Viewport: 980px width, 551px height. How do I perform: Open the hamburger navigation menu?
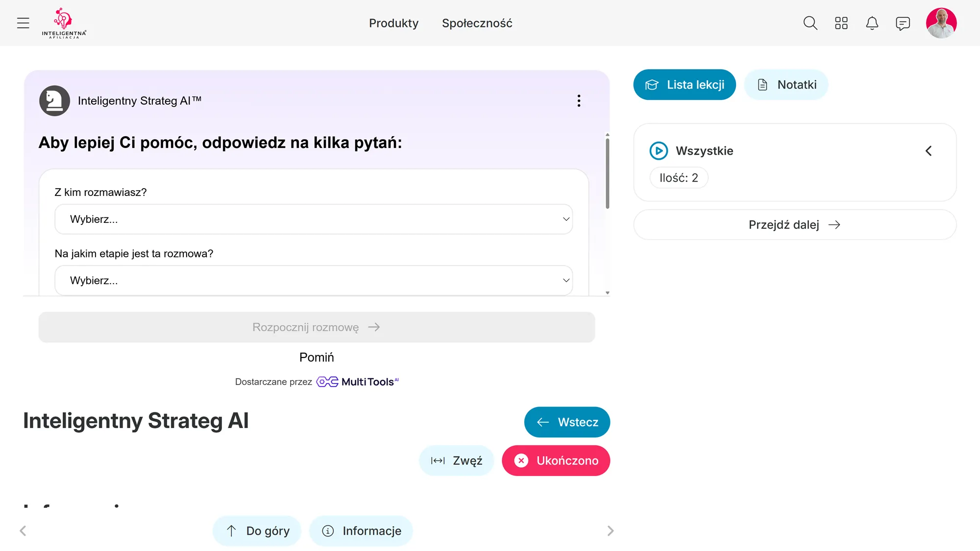point(23,23)
